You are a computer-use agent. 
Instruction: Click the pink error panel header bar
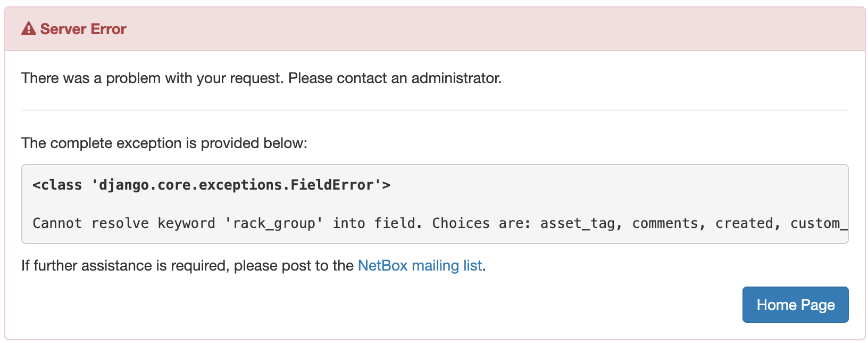pos(435,29)
